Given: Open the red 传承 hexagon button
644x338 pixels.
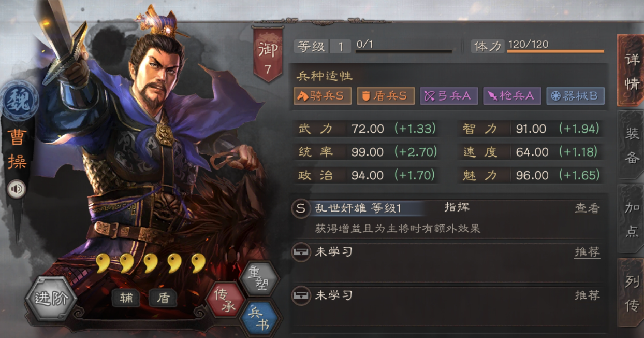Looking at the screenshot, I should [x=225, y=300].
